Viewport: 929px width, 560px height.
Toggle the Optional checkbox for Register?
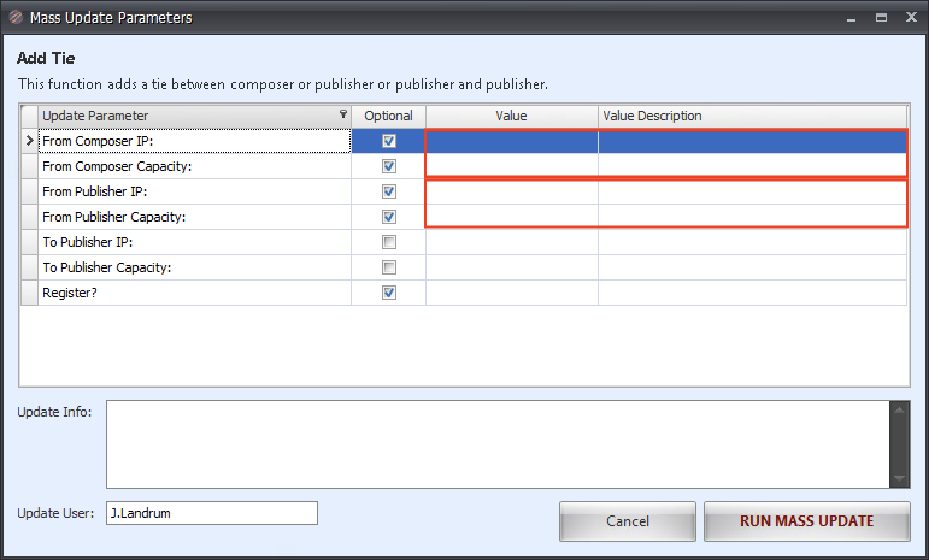(389, 293)
